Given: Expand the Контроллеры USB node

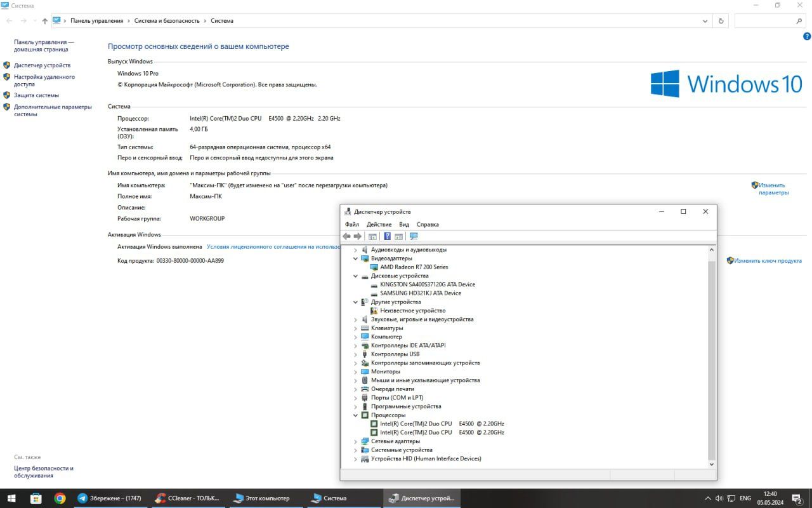Looking at the screenshot, I should (356, 354).
